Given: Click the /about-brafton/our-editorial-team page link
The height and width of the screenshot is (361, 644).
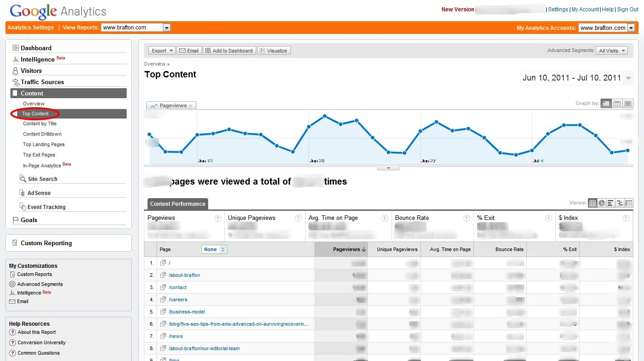Looking at the screenshot, I should (x=204, y=348).
